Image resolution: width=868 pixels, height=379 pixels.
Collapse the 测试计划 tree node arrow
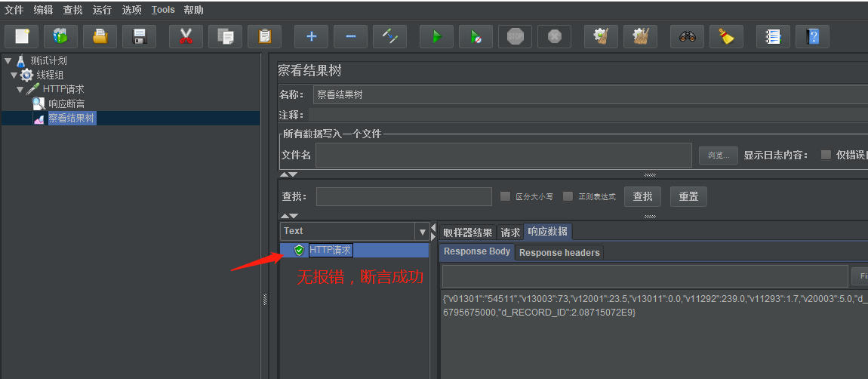click(8, 61)
